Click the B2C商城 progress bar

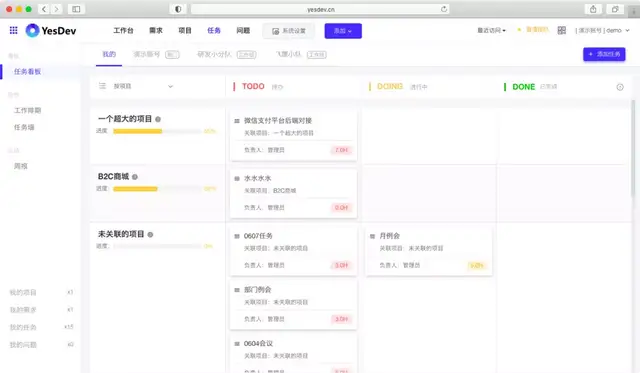pyautogui.click(x=158, y=189)
